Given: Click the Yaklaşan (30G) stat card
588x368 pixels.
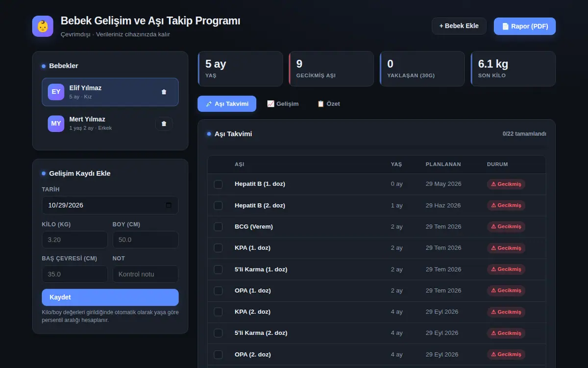Looking at the screenshot, I should (x=422, y=69).
